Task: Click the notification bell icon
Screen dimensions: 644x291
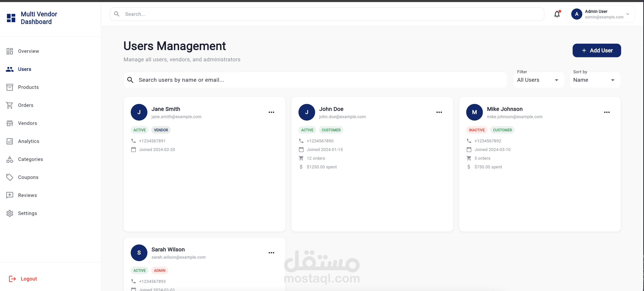Action: pos(557,14)
